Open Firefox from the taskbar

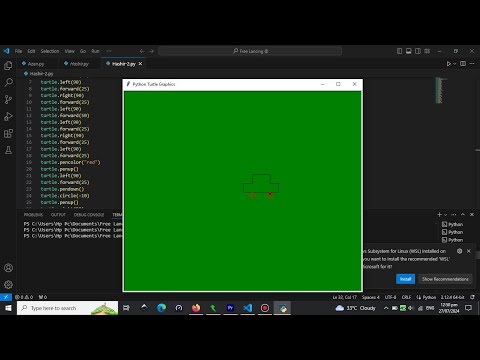tap(196, 308)
